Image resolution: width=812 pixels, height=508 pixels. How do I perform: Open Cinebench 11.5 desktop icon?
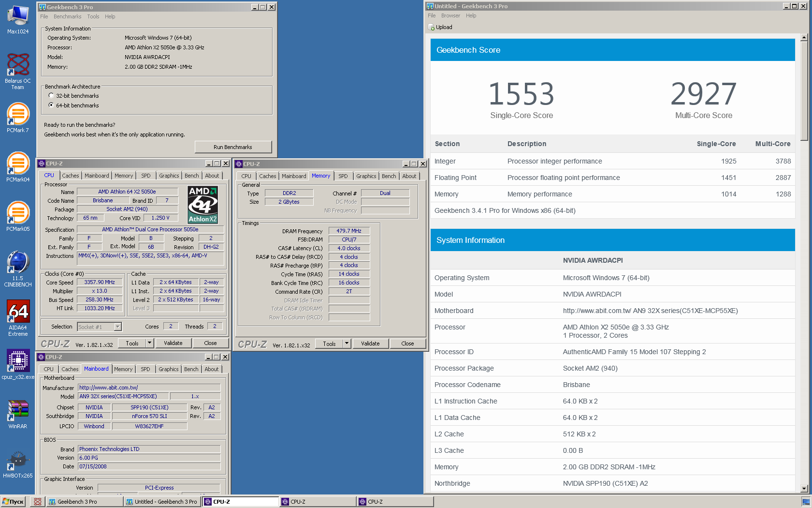tap(18, 269)
